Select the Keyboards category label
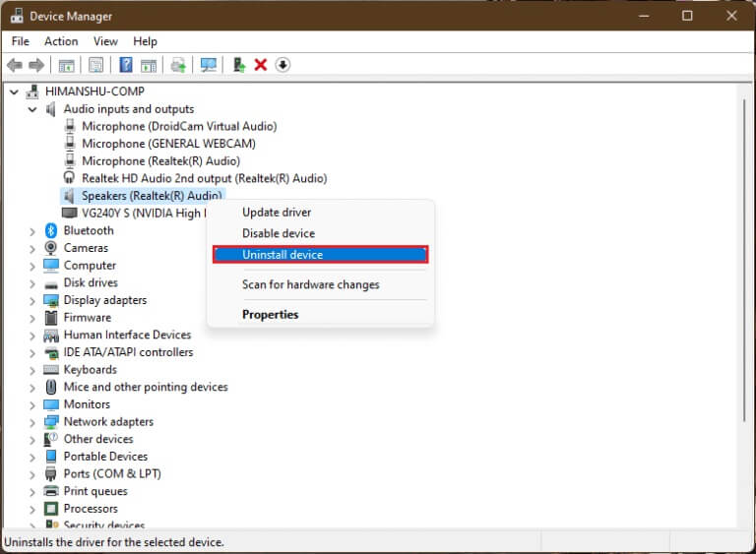Image resolution: width=756 pixels, height=554 pixels. pyautogui.click(x=91, y=370)
